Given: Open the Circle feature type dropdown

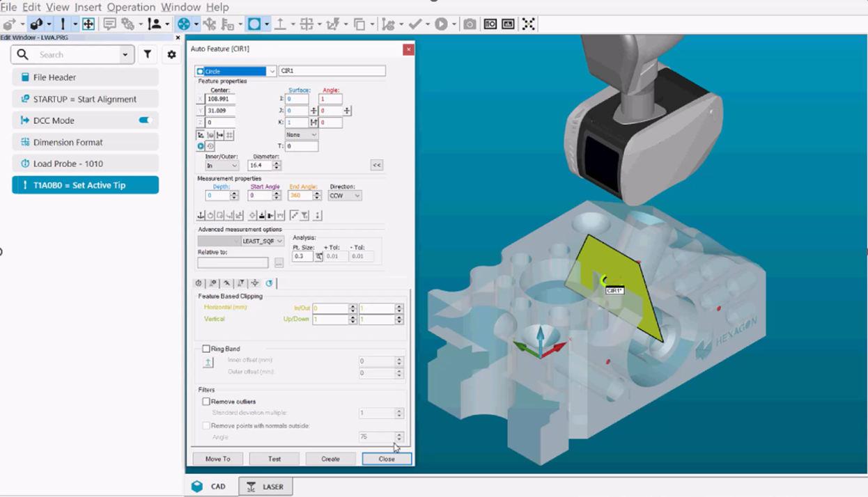Looking at the screenshot, I should 271,71.
